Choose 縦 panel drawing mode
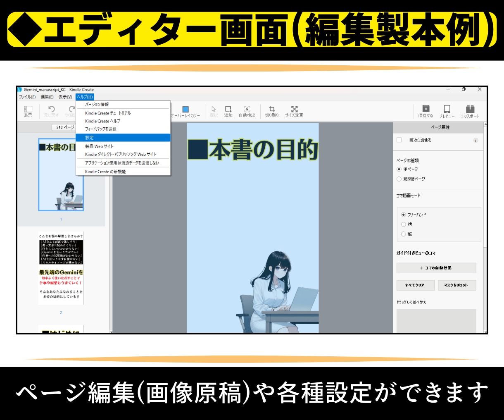 (x=404, y=234)
